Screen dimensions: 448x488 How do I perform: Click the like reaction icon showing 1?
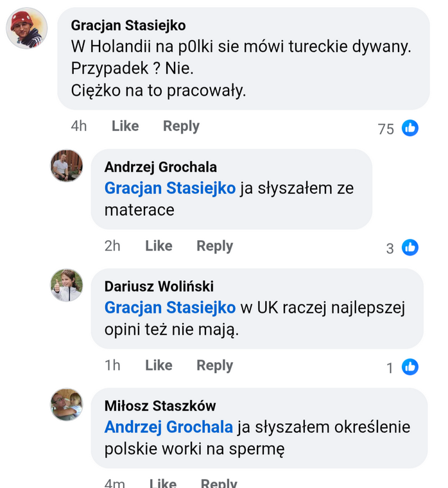pyautogui.click(x=410, y=367)
